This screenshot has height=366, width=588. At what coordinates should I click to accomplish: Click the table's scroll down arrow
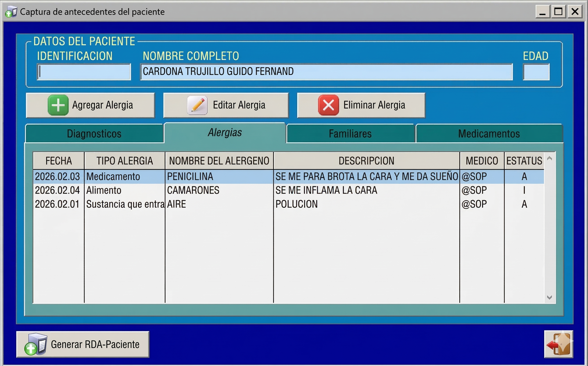(x=549, y=297)
